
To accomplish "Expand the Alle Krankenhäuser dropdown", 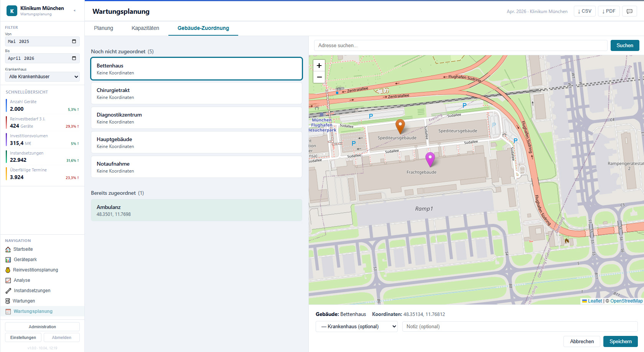I will pos(42,77).
